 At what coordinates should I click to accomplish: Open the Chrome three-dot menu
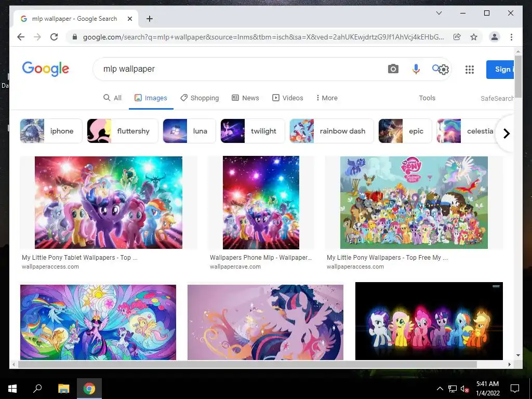(x=511, y=37)
